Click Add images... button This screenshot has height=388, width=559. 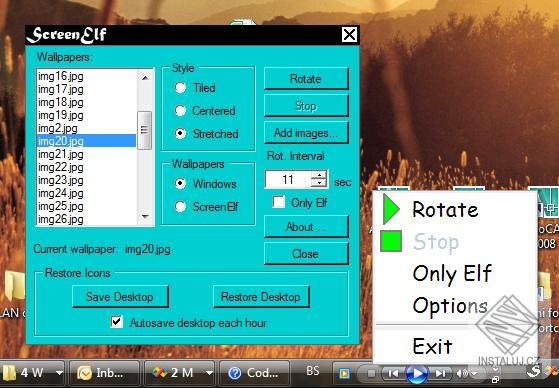(306, 133)
